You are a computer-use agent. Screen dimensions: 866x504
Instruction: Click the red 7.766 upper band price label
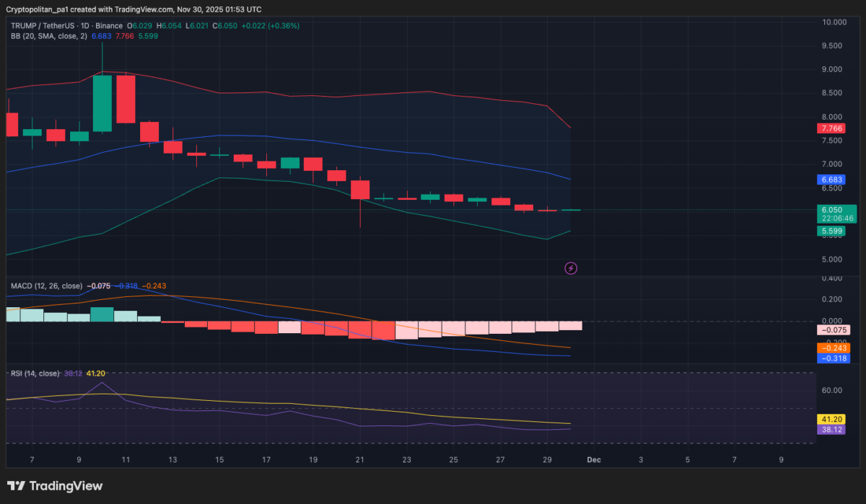coord(830,128)
